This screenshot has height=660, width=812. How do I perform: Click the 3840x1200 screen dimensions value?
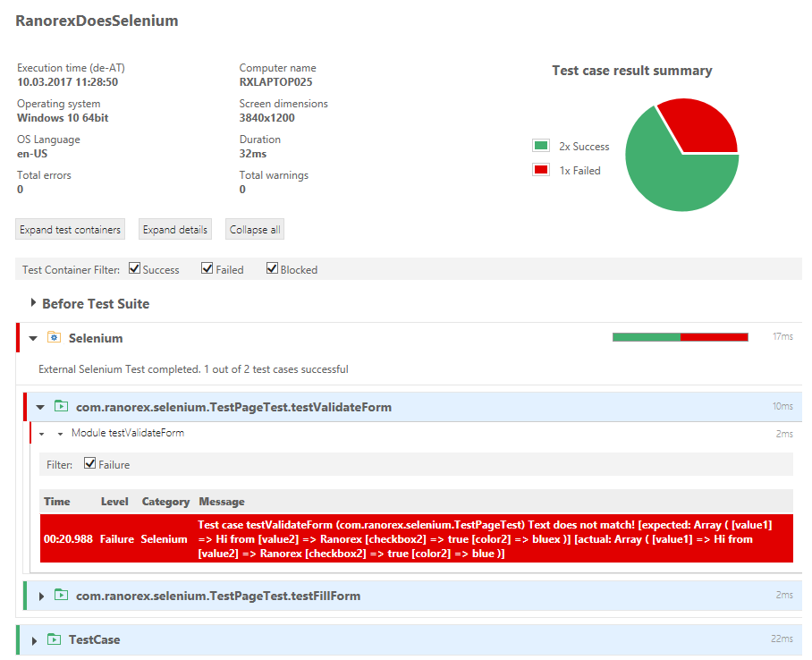coord(266,117)
